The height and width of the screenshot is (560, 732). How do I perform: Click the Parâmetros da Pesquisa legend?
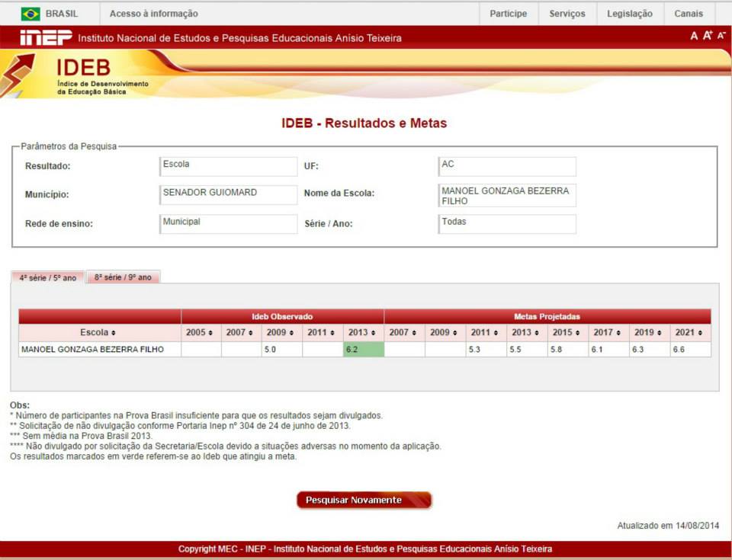69,146
